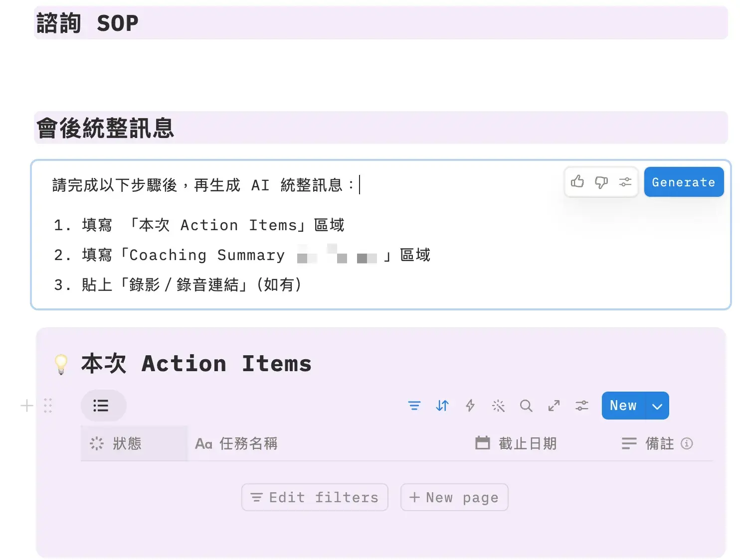This screenshot has height=560, width=740.
Task: Click the AI sparkle icon in toolbar
Action: (498, 406)
